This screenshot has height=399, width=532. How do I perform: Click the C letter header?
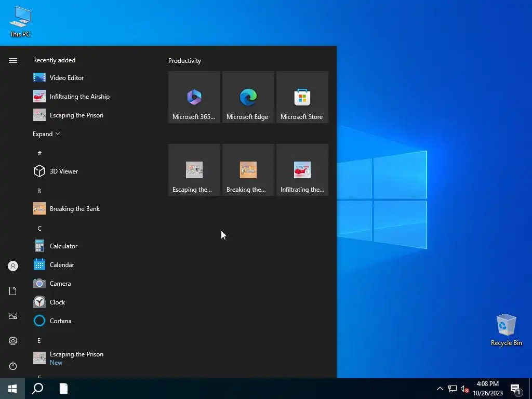pos(39,228)
